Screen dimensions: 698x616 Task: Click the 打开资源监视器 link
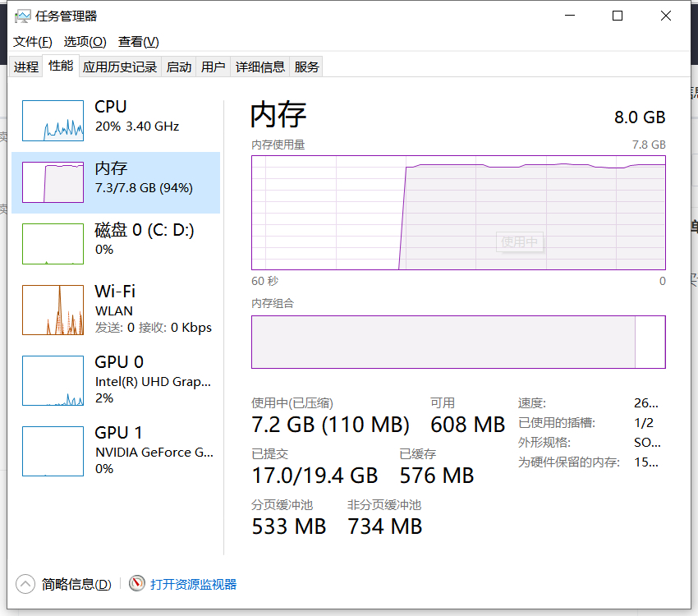click(x=193, y=584)
